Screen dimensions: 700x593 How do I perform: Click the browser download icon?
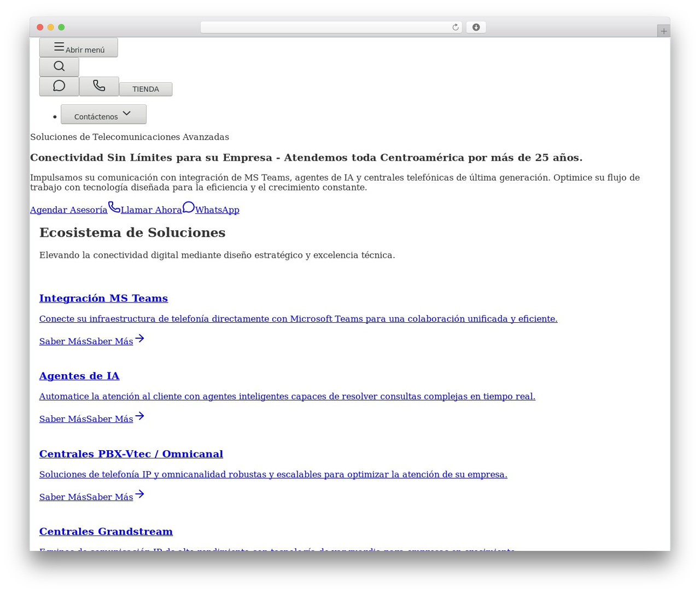[476, 27]
